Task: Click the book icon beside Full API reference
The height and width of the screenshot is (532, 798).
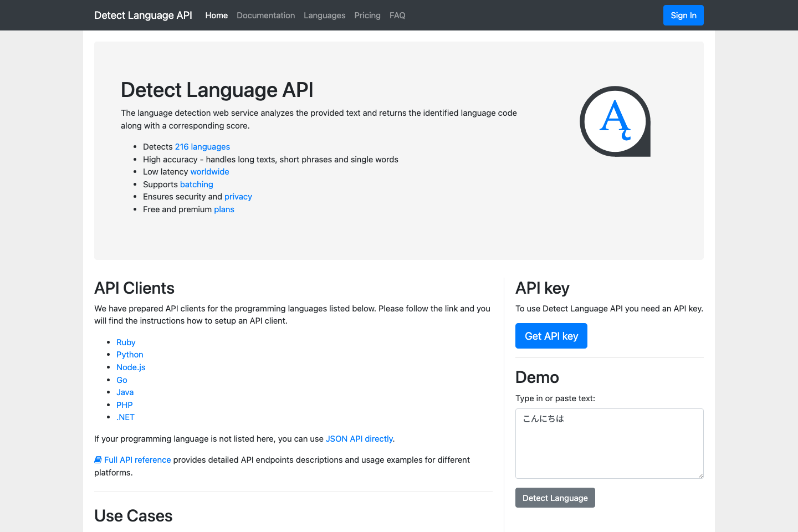Action: point(98,459)
